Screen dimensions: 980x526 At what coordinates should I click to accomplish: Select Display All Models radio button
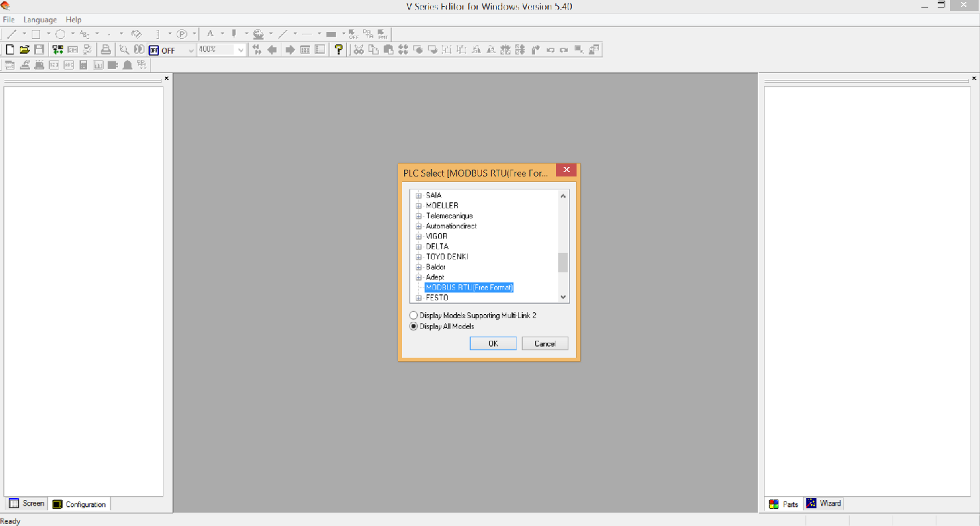414,326
